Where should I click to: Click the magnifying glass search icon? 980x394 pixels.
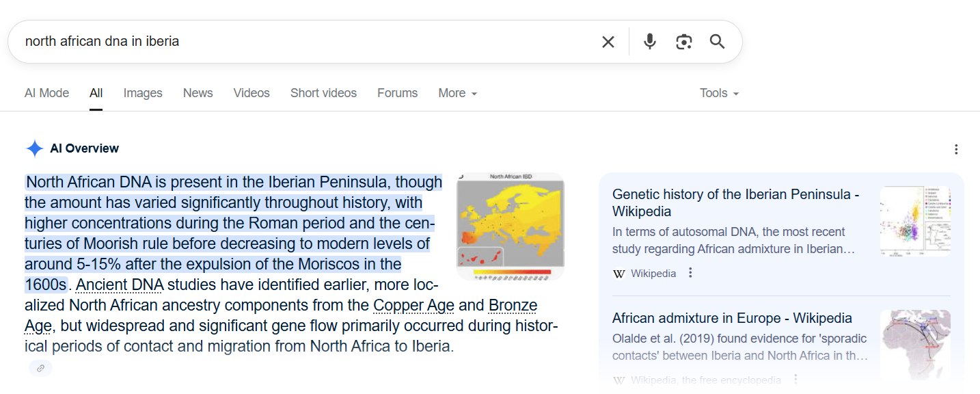(x=717, y=42)
